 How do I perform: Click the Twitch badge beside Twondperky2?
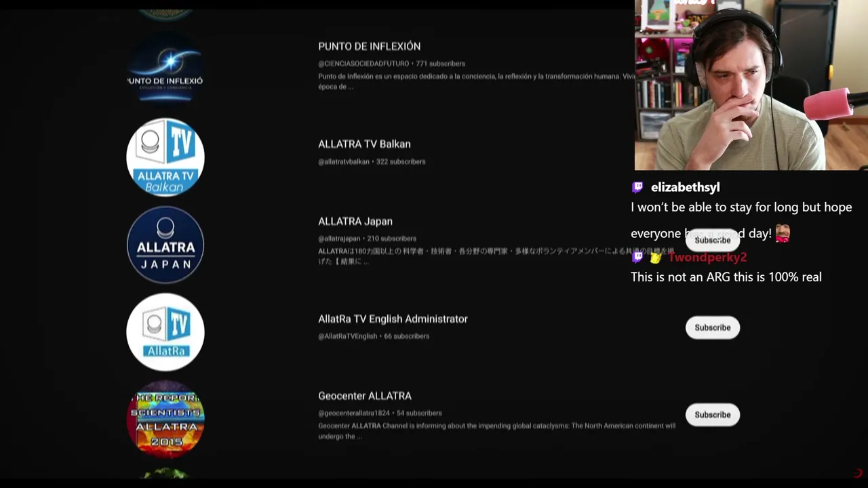point(637,258)
